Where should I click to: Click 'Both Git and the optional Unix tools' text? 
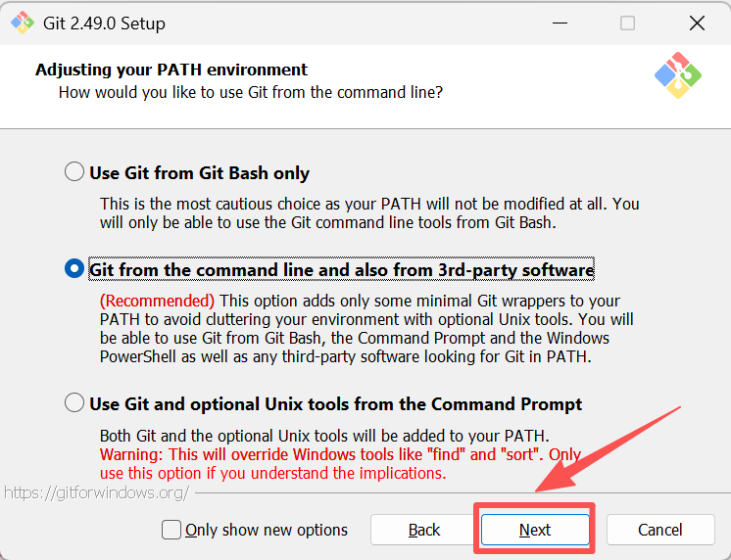click(324, 436)
